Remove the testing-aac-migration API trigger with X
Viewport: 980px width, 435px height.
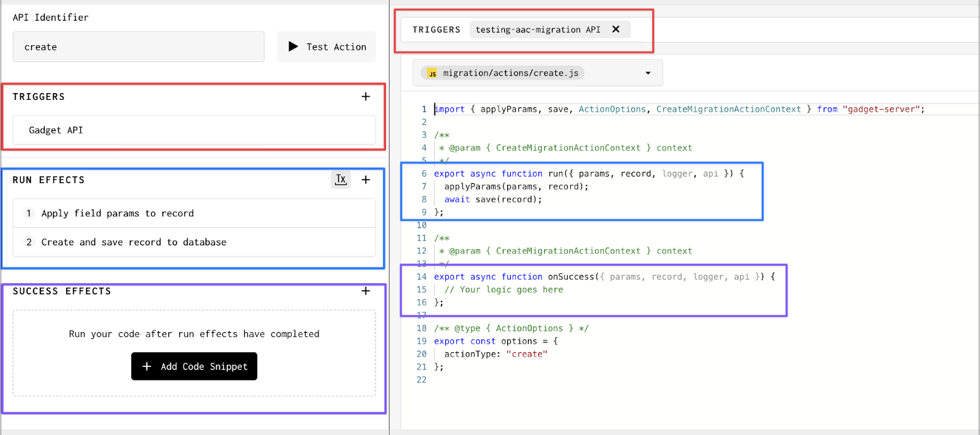(x=616, y=29)
